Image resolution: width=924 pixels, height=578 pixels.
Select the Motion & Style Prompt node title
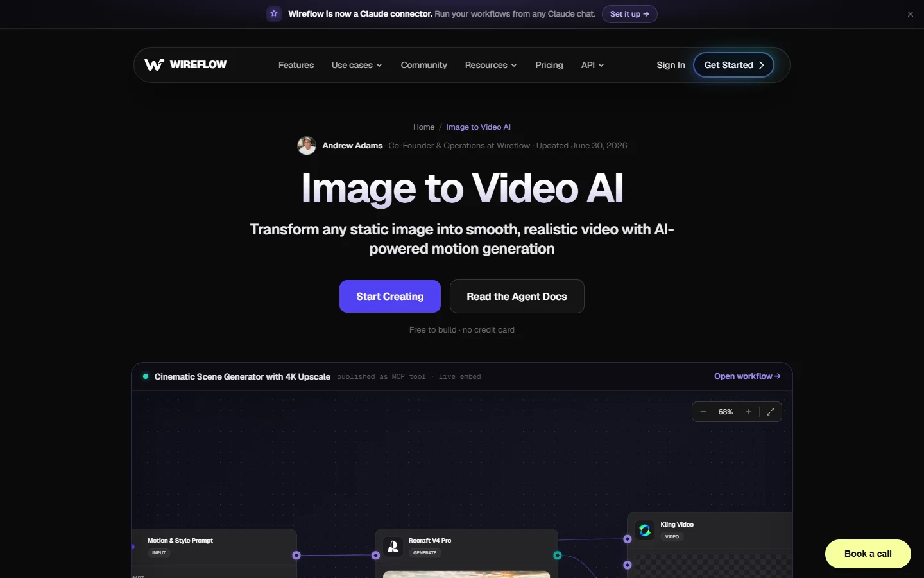180,541
